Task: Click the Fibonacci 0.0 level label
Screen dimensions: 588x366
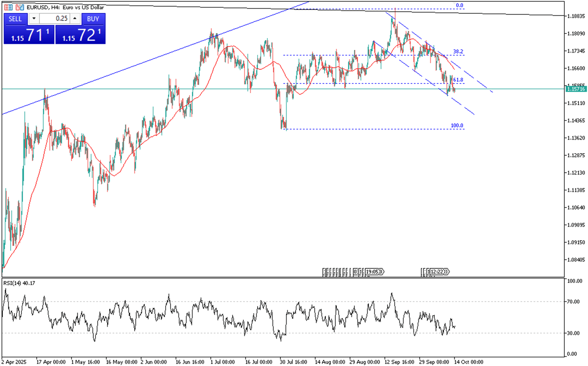Action: [x=459, y=6]
